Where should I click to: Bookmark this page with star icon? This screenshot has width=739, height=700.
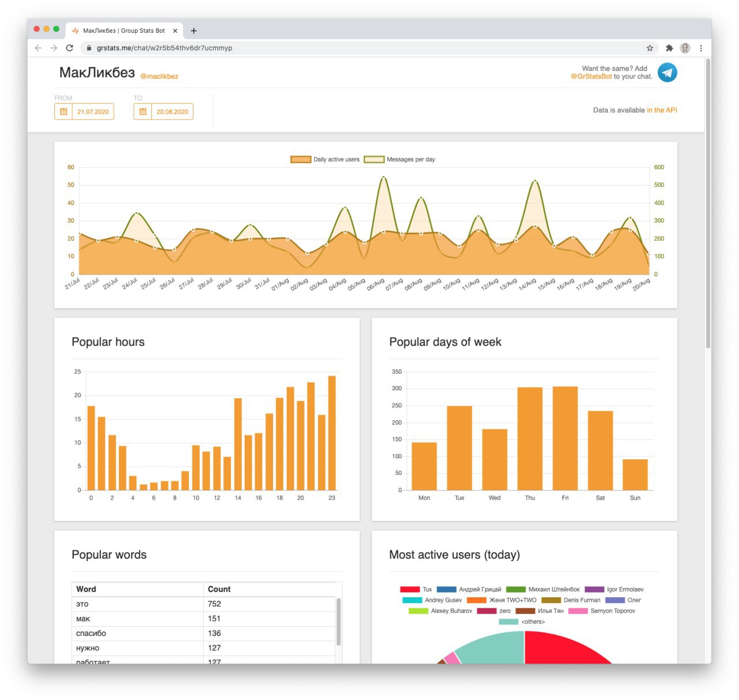(650, 48)
